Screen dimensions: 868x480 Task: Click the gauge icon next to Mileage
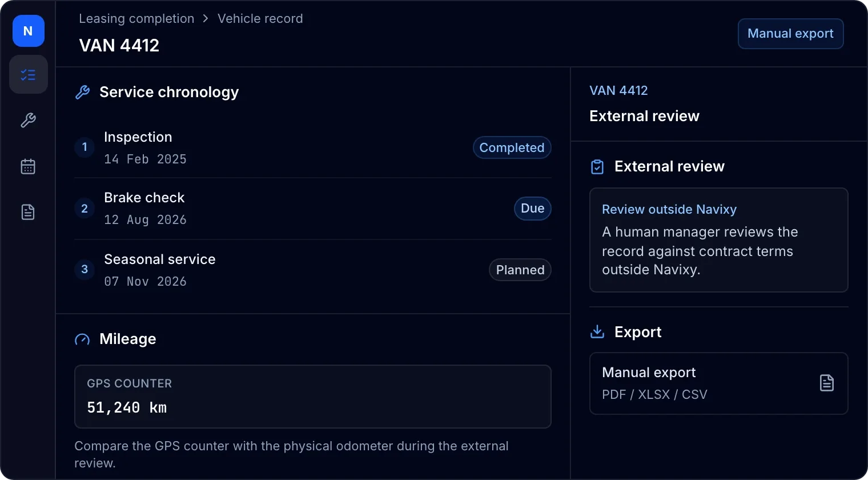[x=82, y=339]
